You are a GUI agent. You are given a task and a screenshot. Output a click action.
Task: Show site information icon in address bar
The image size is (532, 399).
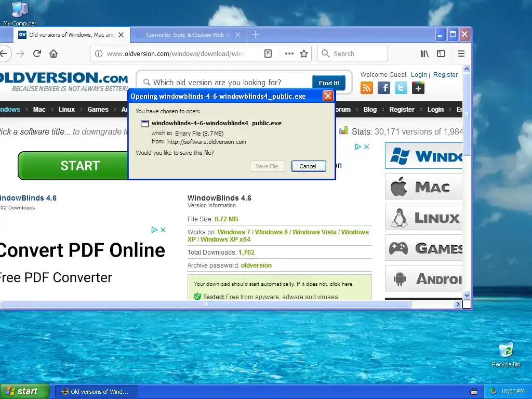[98, 54]
